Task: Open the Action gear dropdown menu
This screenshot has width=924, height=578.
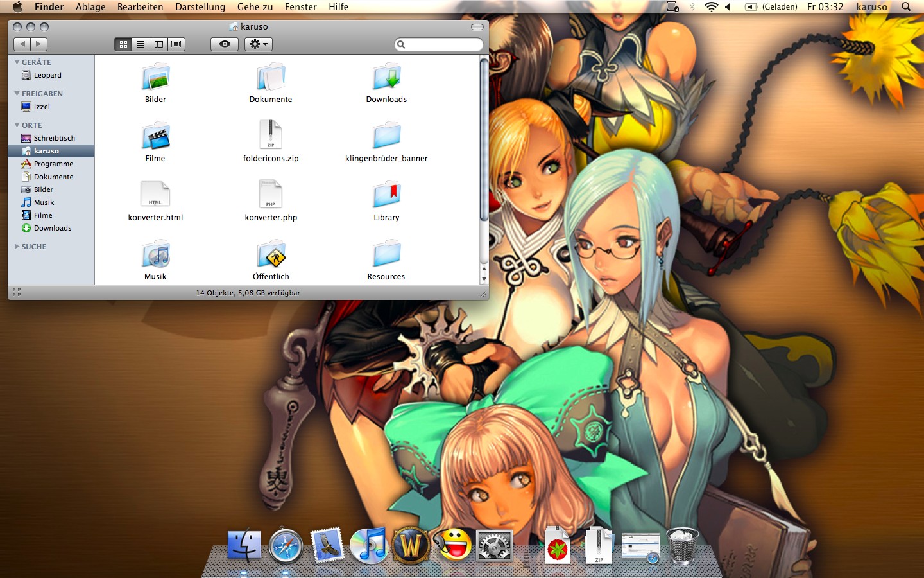Action: click(x=259, y=44)
